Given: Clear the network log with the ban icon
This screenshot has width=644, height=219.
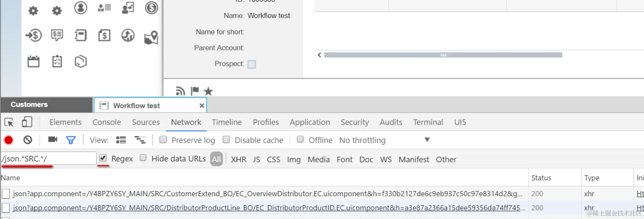Looking at the screenshot, I should 28,140.
